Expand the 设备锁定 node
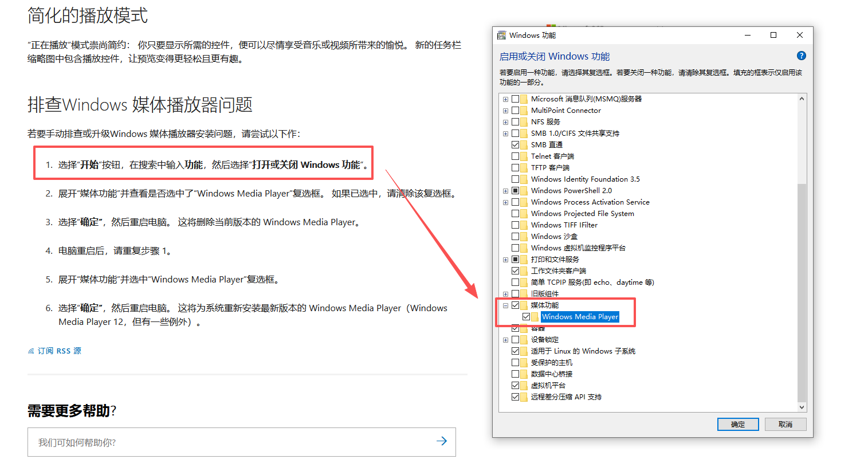The height and width of the screenshot is (463, 868). point(505,340)
